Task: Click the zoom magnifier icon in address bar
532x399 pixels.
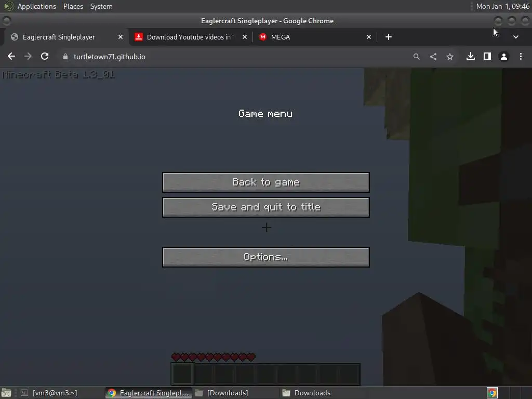Action: click(x=416, y=57)
